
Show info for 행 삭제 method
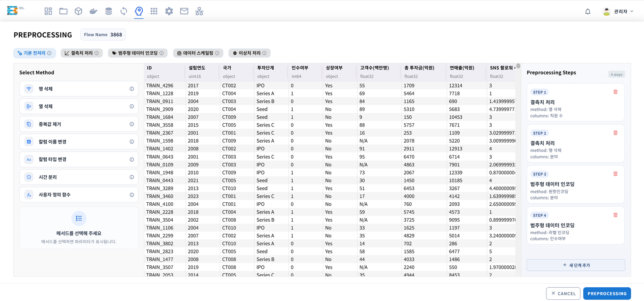[132, 89]
